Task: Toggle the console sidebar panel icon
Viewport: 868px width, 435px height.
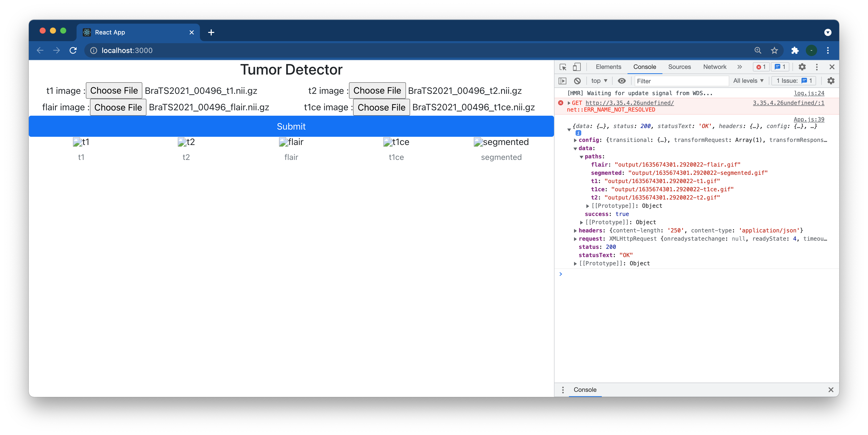Action: [562, 81]
